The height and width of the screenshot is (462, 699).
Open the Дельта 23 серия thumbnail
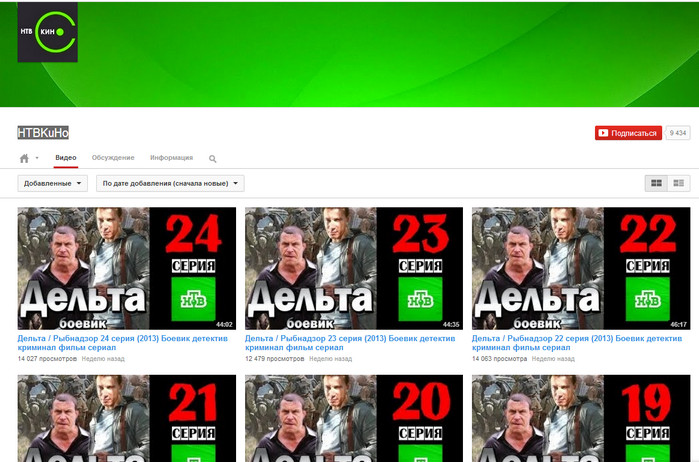point(354,268)
